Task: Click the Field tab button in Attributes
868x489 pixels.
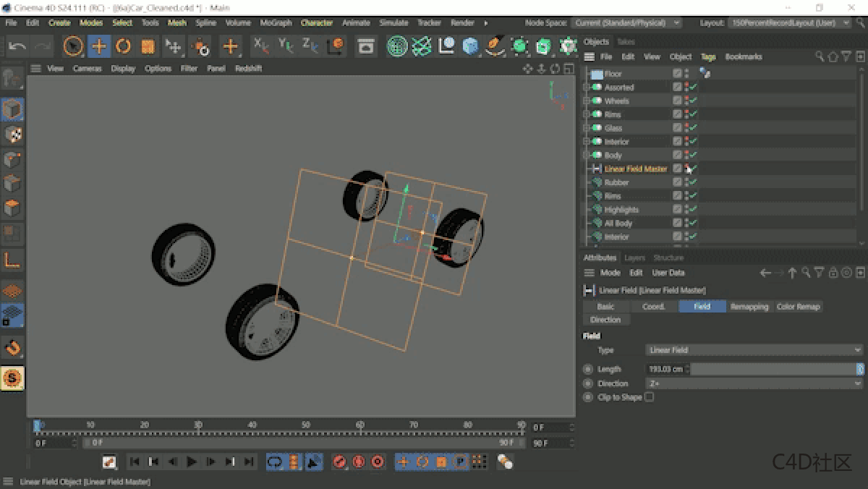Action: coord(700,306)
